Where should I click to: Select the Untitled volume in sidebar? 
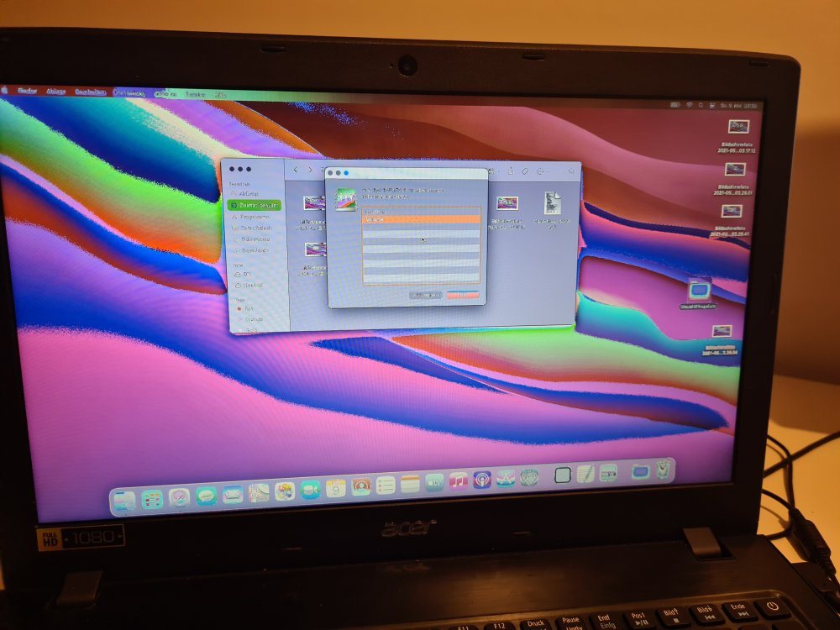249,285
